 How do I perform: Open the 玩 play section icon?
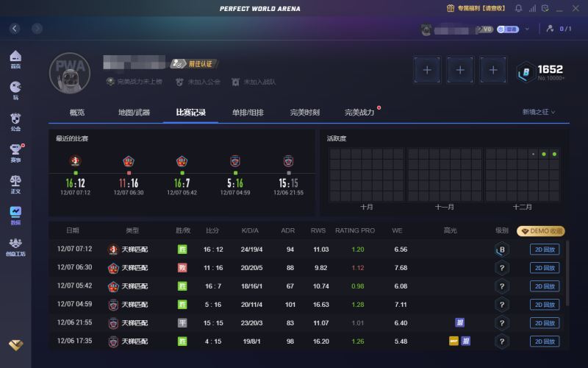pyautogui.click(x=15, y=91)
